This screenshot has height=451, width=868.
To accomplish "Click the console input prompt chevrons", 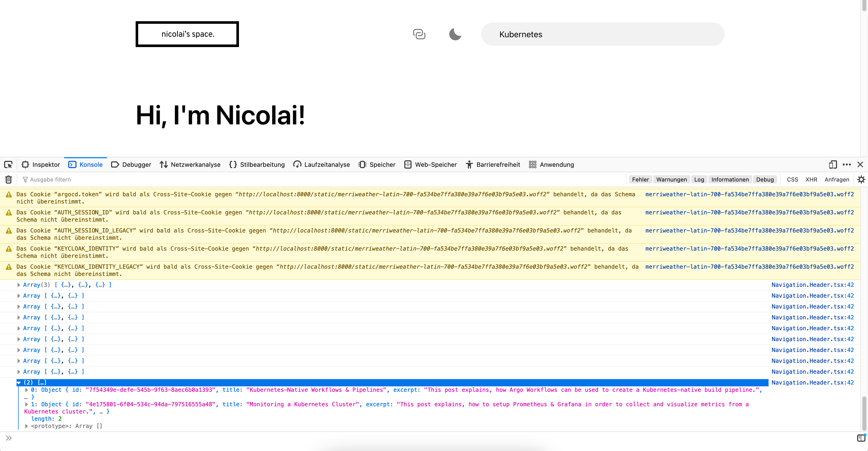I will point(9,438).
